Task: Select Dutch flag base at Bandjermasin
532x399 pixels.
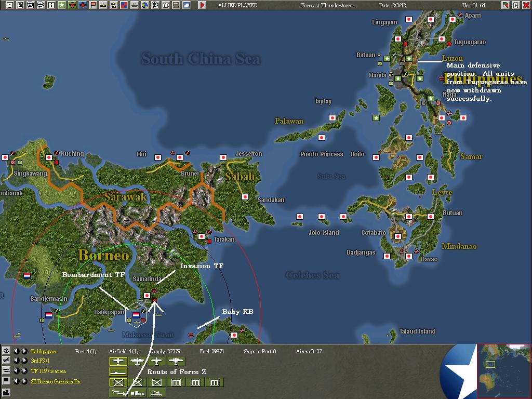Action: [49, 315]
